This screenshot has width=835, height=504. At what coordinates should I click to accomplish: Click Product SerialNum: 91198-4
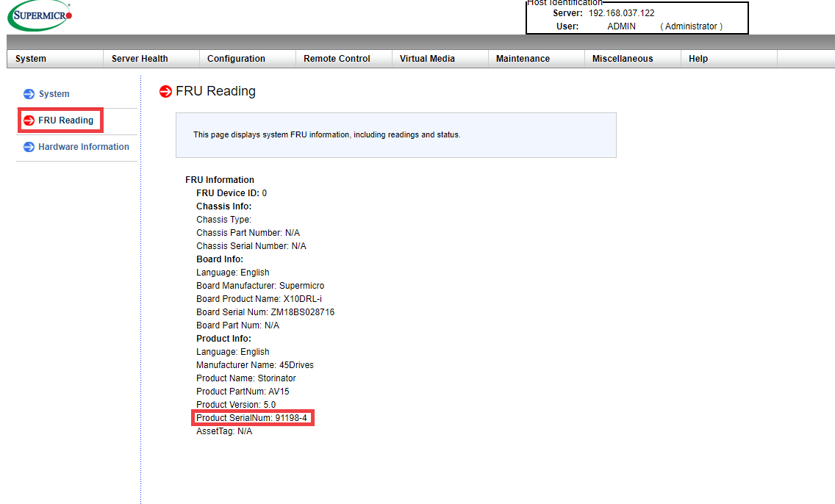[252, 418]
